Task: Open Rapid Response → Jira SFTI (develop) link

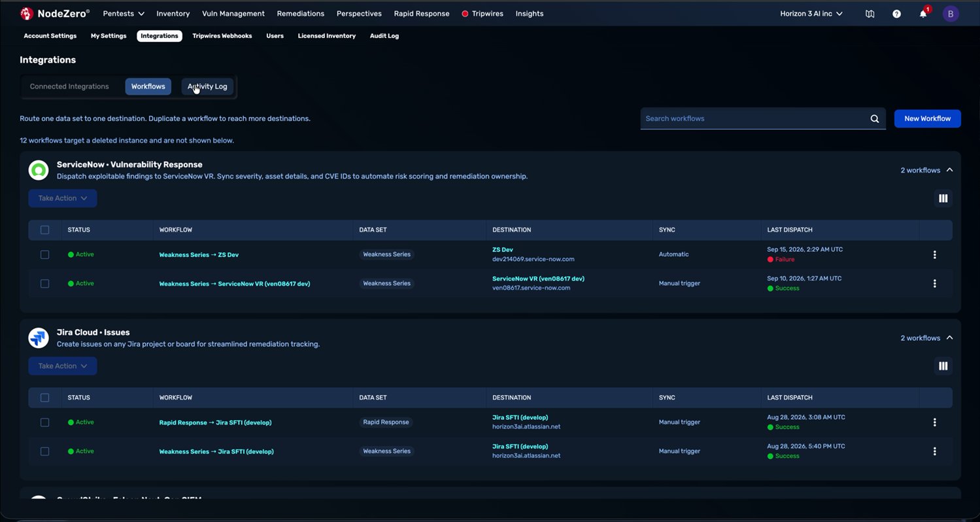Action: click(215, 423)
